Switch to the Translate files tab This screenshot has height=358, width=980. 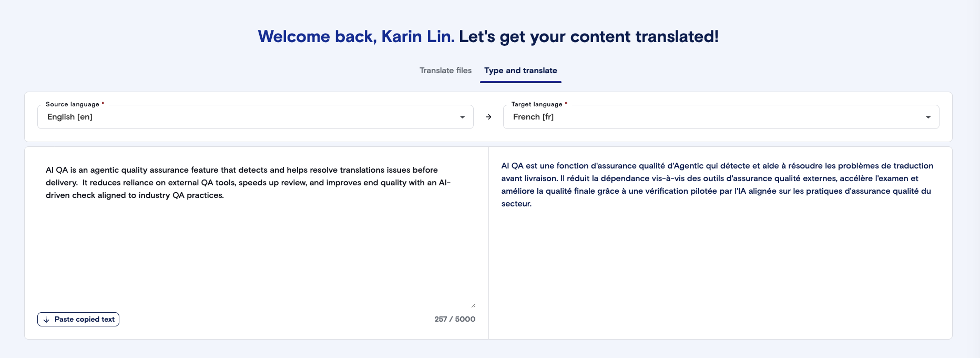point(445,71)
